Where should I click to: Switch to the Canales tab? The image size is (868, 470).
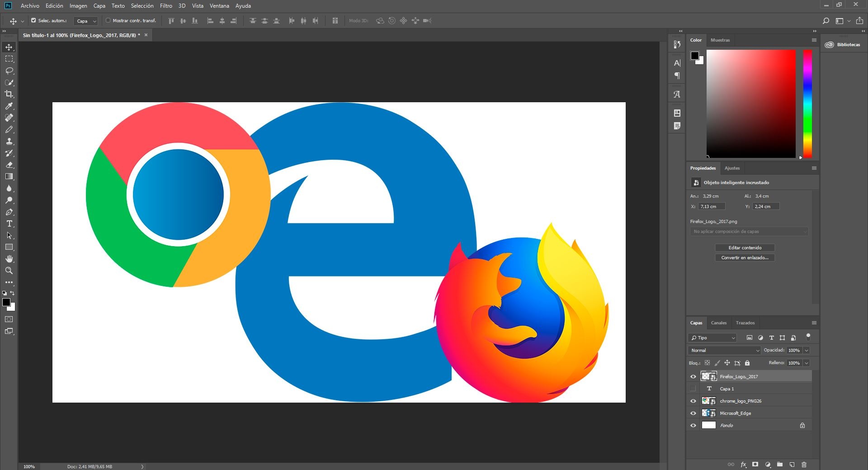[x=718, y=323]
